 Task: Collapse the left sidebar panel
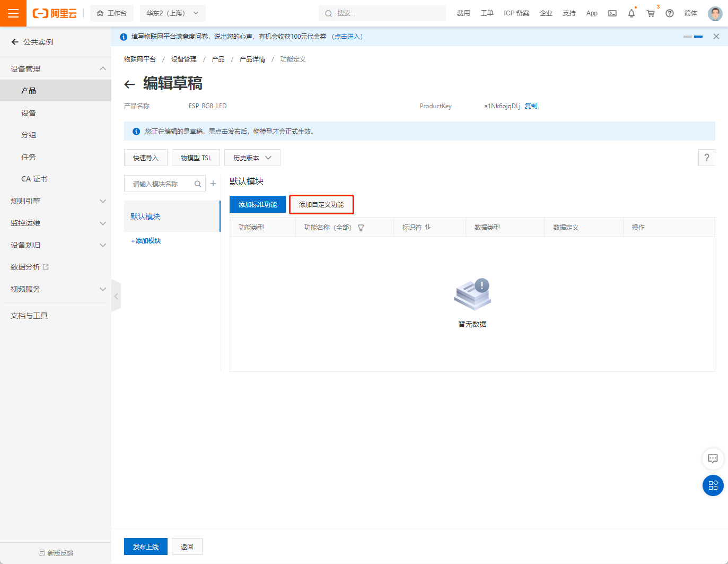116,296
